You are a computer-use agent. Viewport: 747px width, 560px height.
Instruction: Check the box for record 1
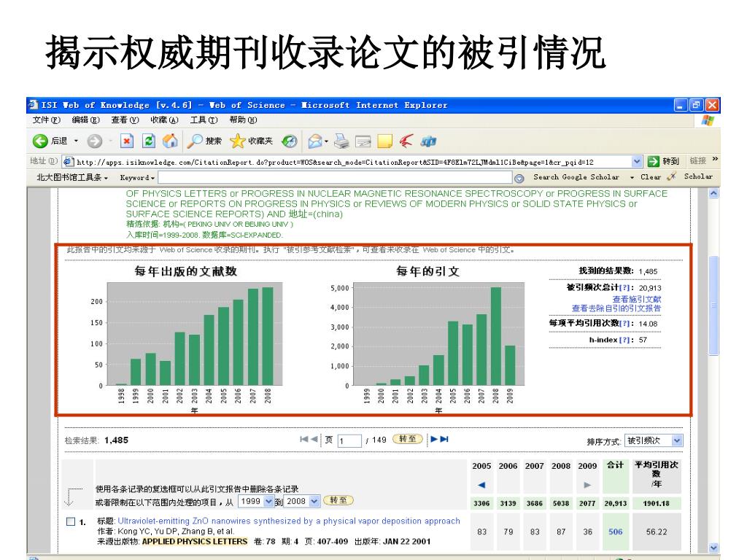[71, 521]
